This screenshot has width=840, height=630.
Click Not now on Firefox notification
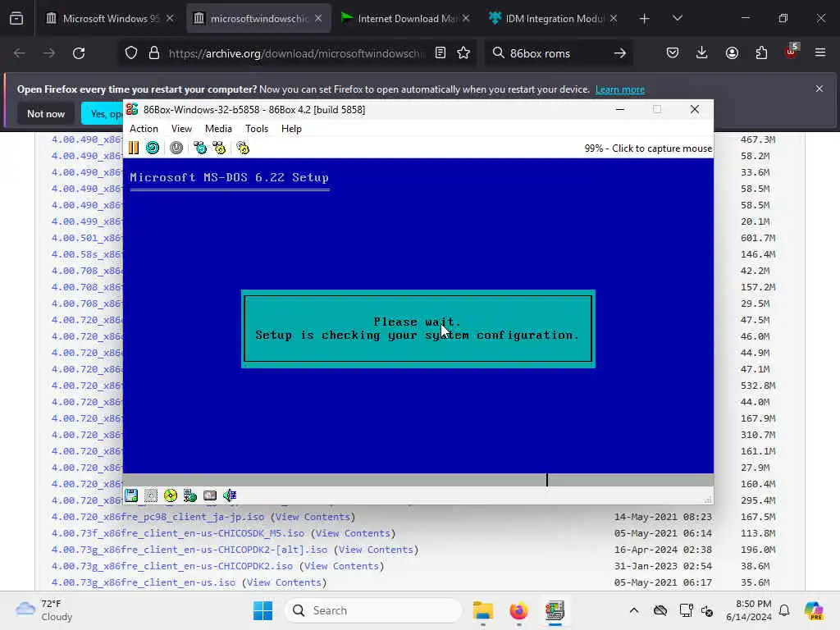click(x=46, y=113)
